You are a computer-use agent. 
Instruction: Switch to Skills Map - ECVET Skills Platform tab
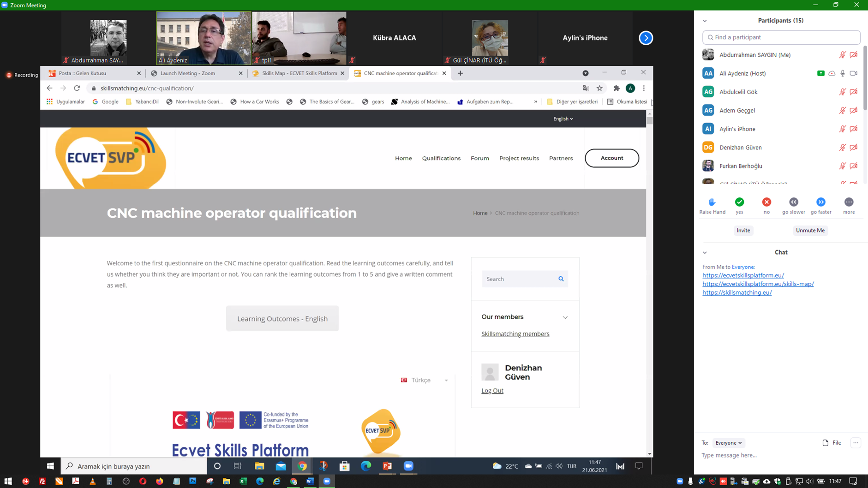coord(299,73)
